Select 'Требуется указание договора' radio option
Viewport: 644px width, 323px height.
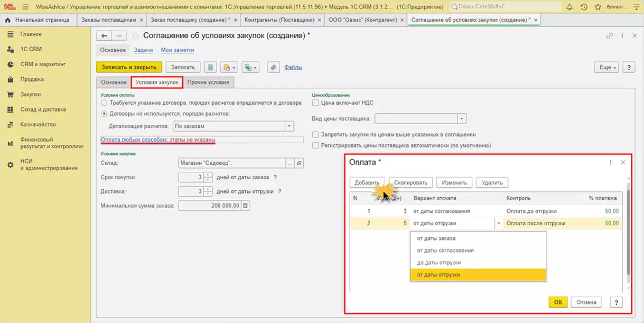pyautogui.click(x=104, y=103)
